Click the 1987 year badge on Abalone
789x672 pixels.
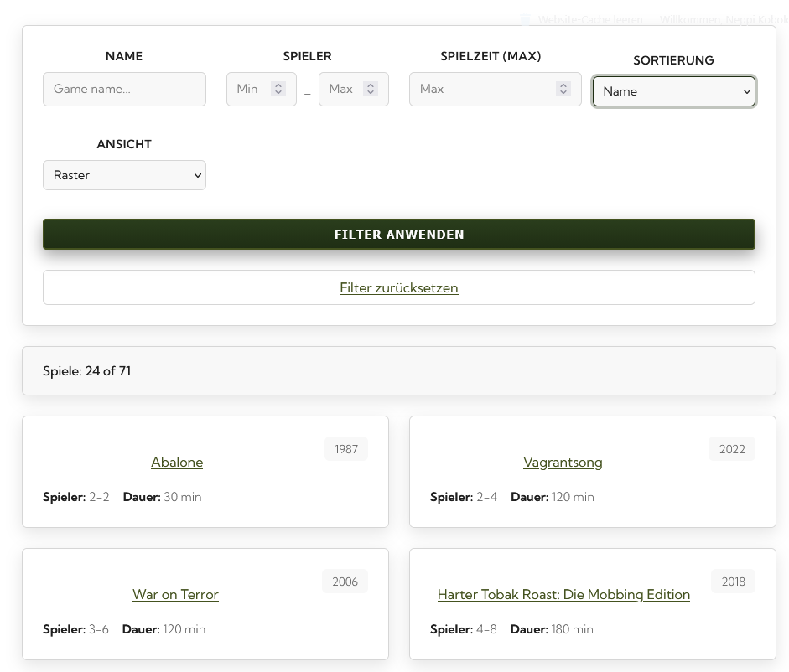pyautogui.click(x=345, y=449)
